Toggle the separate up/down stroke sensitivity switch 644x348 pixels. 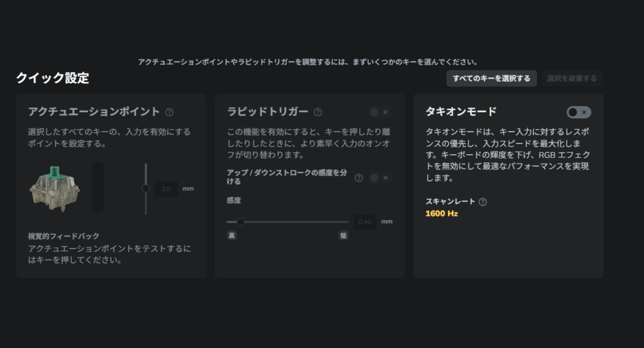pyautogui.click(x=380, y=178)
